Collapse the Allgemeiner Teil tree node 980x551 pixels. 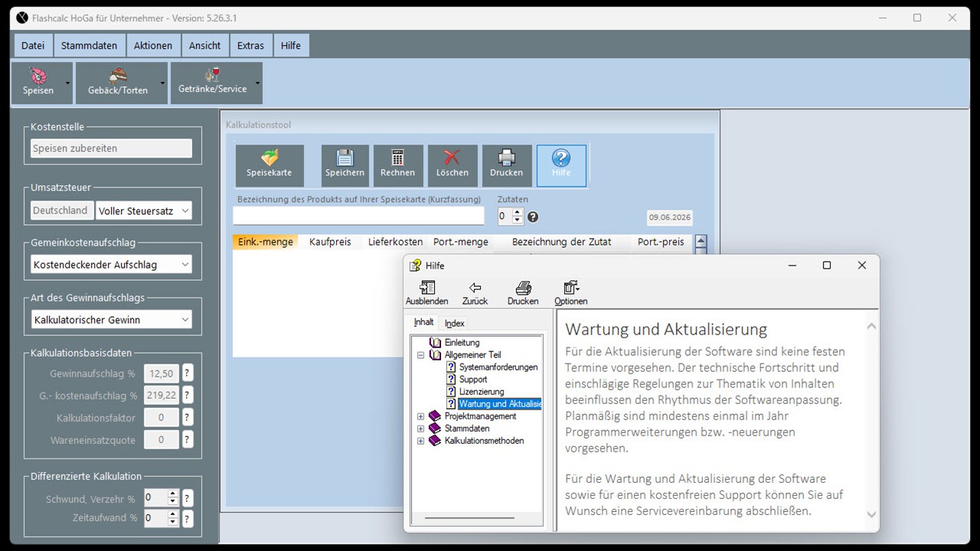pyautogui.click(x=420, y=355)
